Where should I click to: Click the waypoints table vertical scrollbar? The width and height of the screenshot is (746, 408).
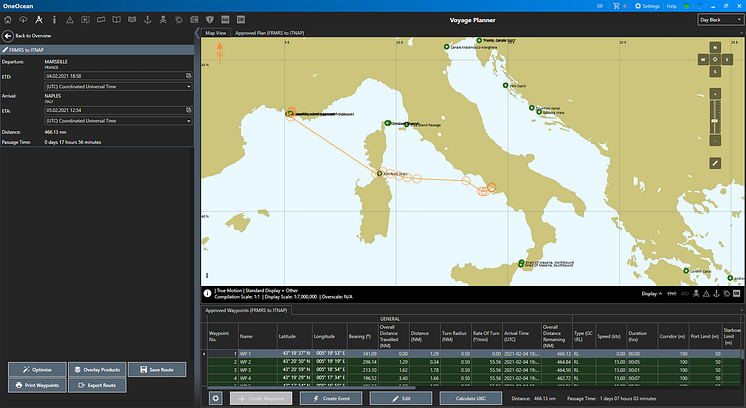pyautogui.click(x=742, y=354)
